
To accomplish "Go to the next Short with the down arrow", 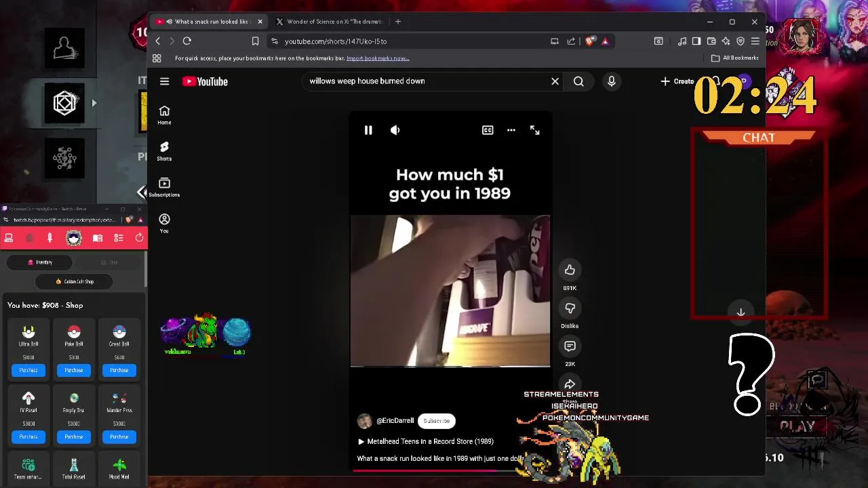I will (741, 312).
